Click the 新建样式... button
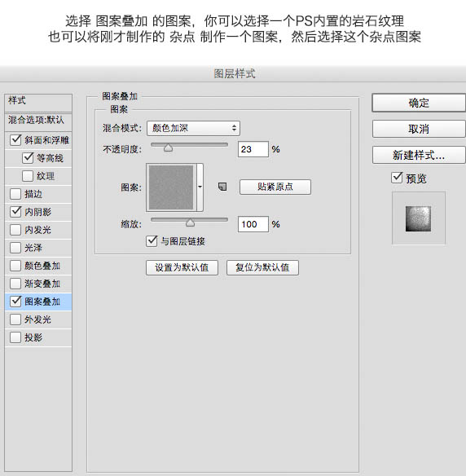Viewport: 466px width, 476px height. (419, 155)
